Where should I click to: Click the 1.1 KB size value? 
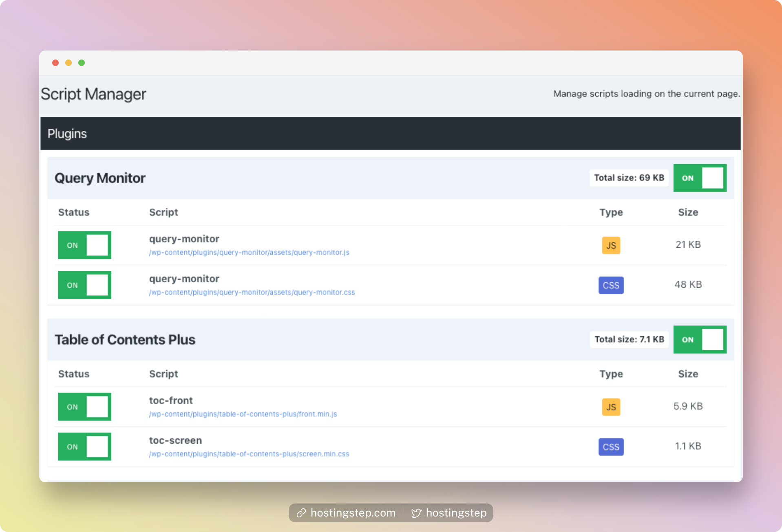coord(688,446)
